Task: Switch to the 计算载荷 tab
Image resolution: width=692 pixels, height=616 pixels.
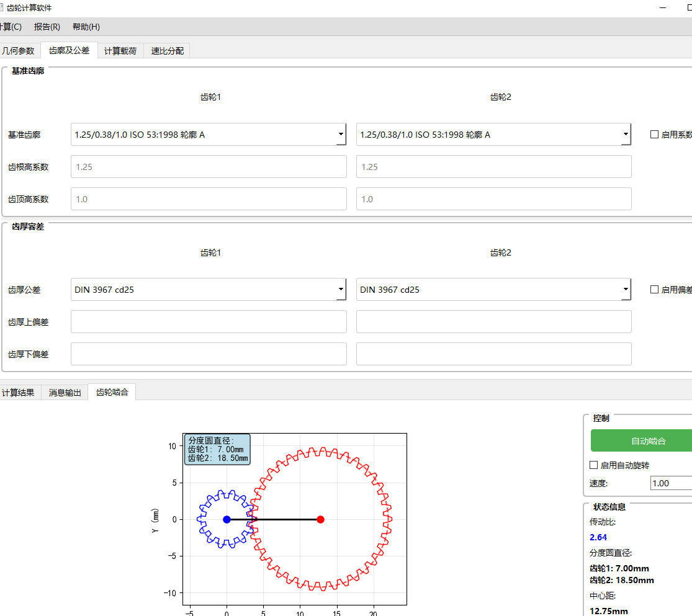Action: click(x=120, y=51)
